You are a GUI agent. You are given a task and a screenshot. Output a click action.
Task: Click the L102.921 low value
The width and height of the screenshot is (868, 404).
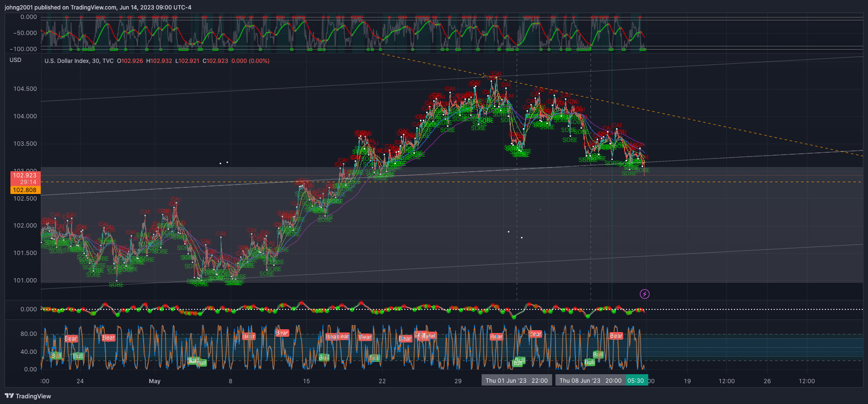[188, 61]
